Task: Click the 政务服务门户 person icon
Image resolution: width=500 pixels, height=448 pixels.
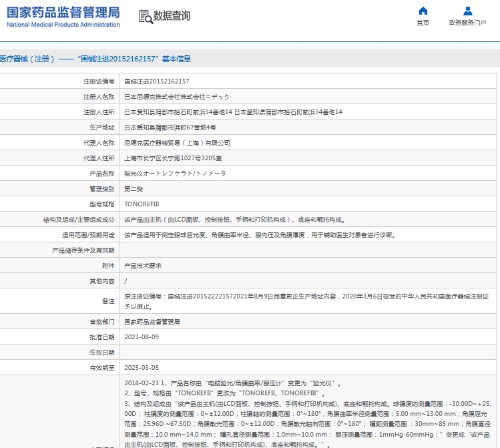Action: point(467,11)
